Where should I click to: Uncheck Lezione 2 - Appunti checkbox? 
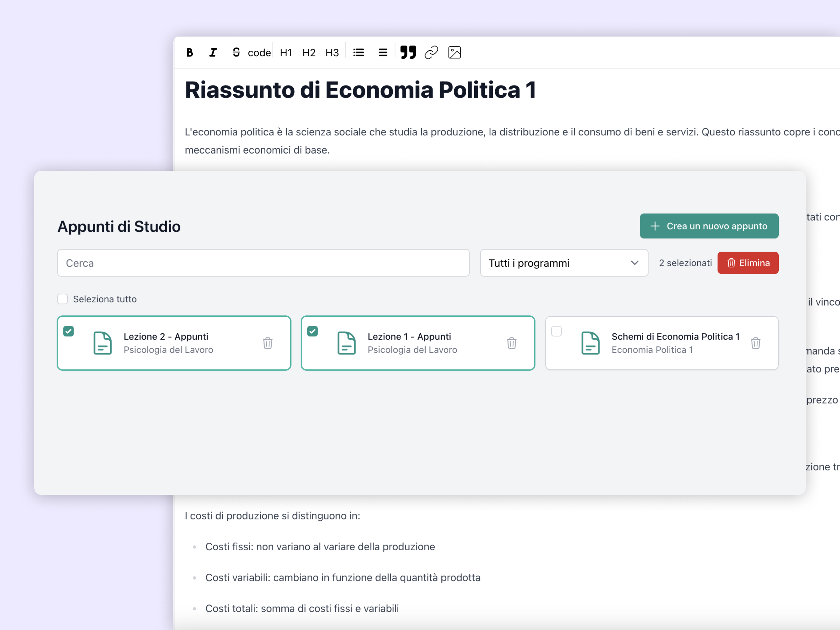point(69,331)
